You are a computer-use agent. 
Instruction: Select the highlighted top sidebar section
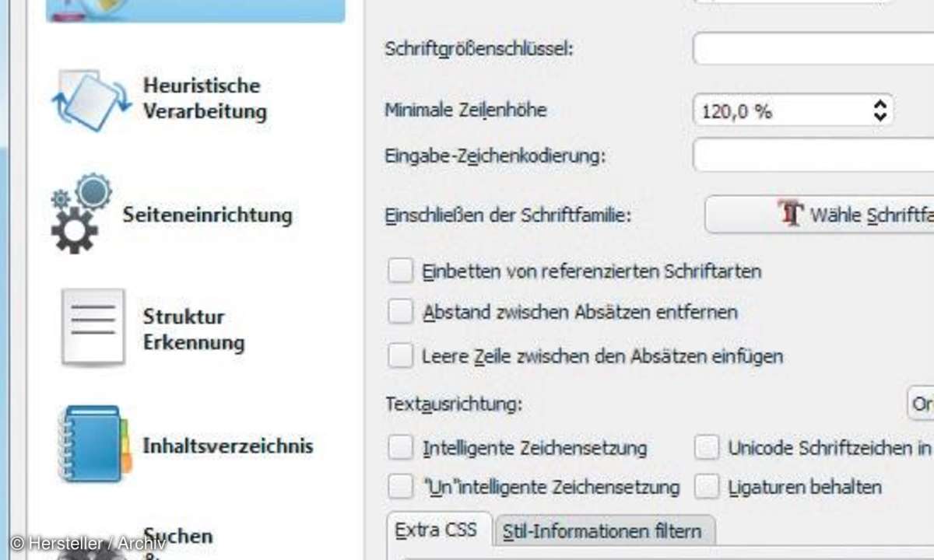[195, 11]
